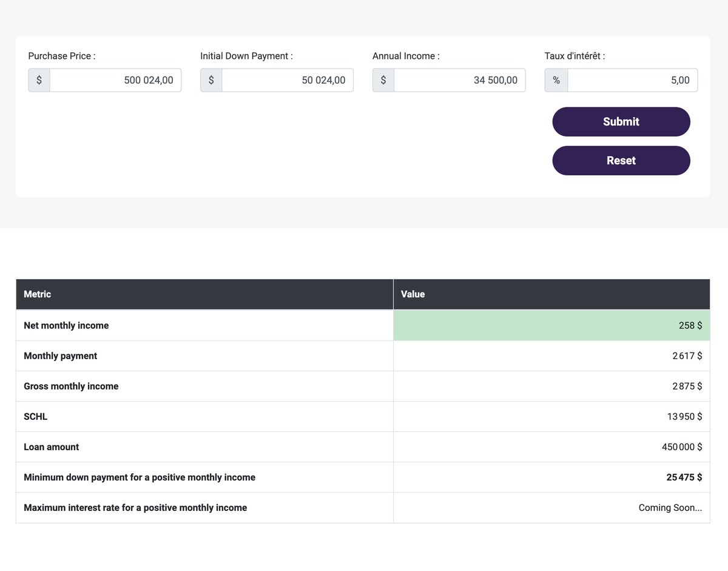Click inside the Purchase Price input field
The image size is (728, 571).
[x=115, y=79]
